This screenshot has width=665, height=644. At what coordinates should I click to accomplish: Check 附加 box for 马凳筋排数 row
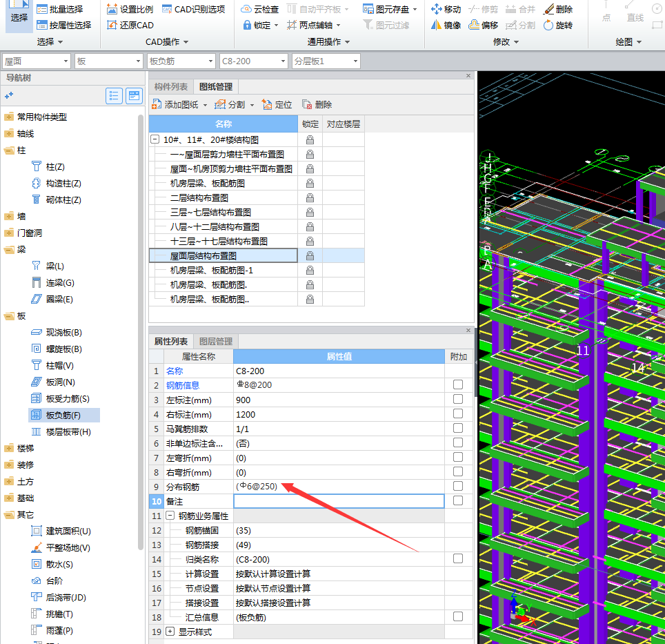coord(458,428)
